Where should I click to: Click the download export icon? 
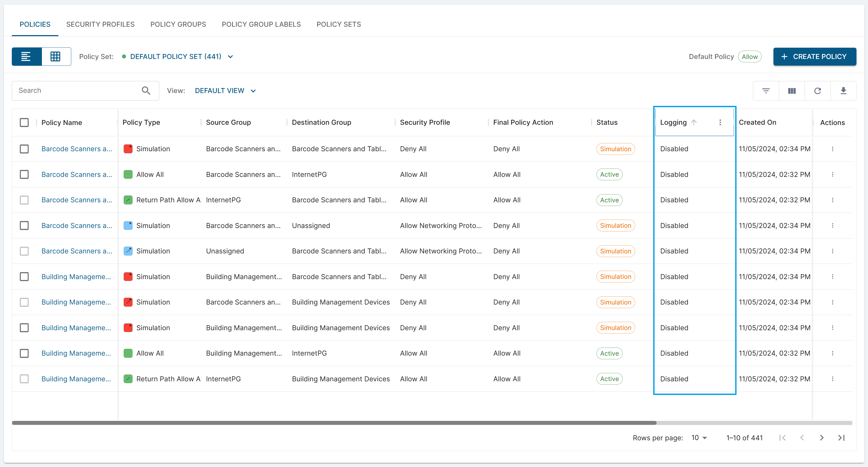coord(843,91)
